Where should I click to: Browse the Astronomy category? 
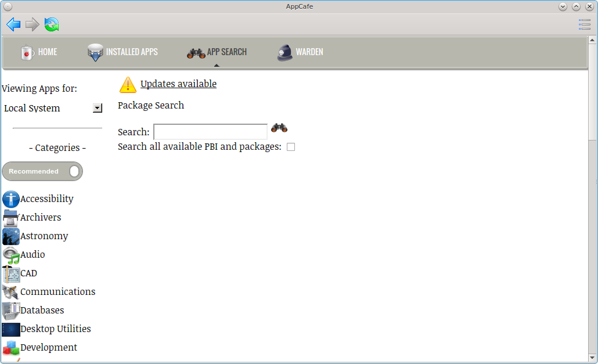click(x=44, y=236)
